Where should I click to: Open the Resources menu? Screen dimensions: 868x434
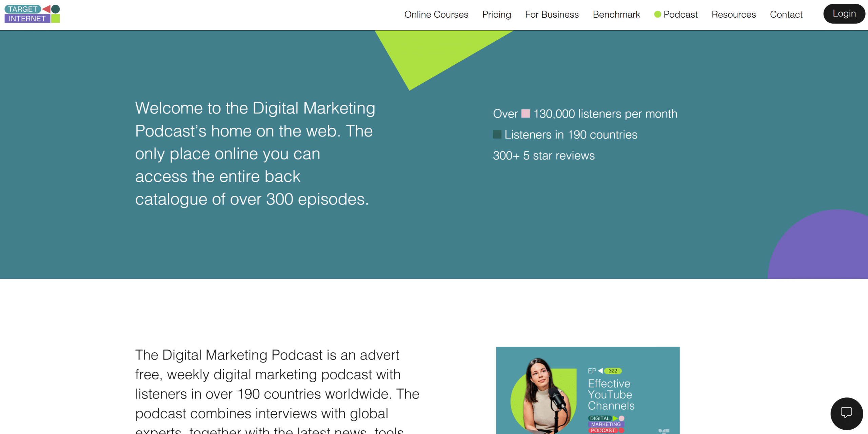733,14
